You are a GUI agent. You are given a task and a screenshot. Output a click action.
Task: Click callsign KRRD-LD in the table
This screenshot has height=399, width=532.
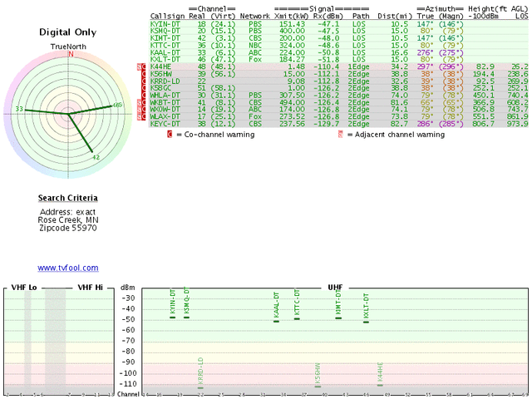click(165, 81)
